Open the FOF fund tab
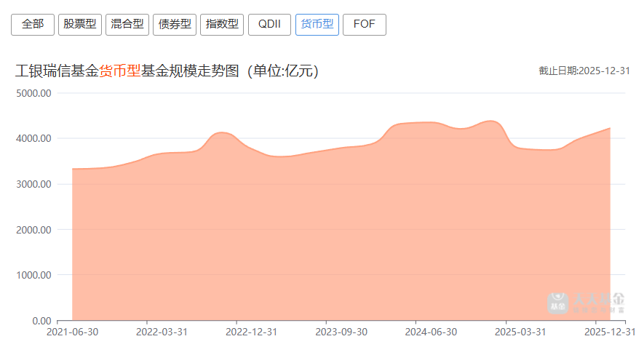The image size is (644, 347). click(365, 25)
